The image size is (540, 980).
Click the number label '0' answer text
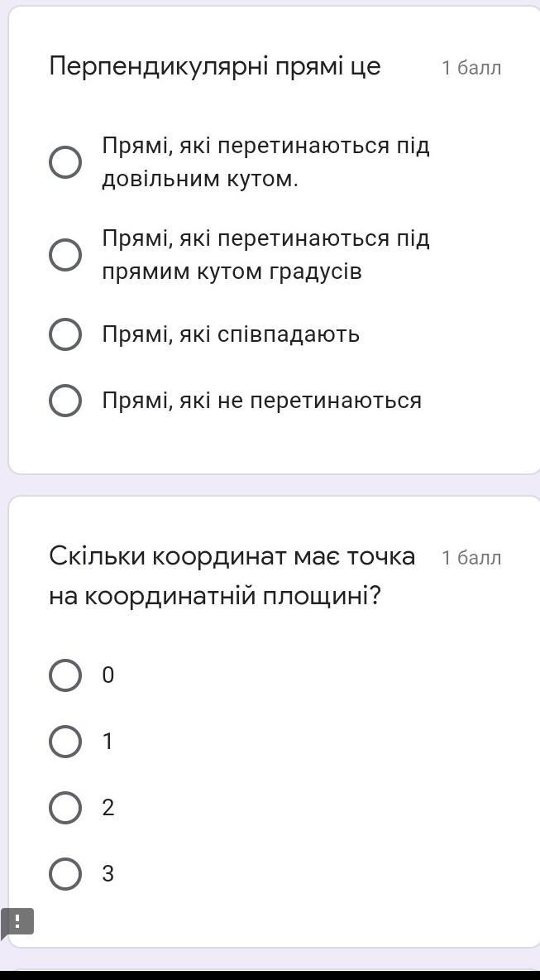[108, 675]
